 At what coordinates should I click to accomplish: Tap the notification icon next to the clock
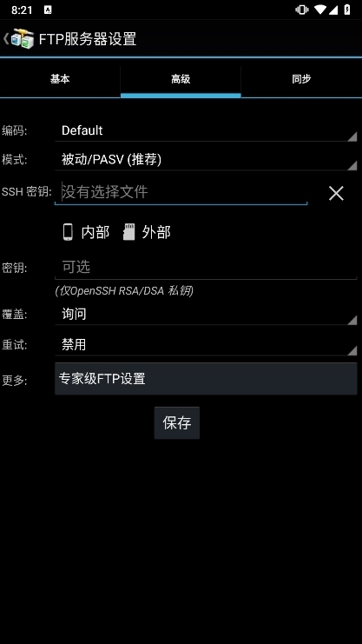pyautogui.click(x=48, y=10)
